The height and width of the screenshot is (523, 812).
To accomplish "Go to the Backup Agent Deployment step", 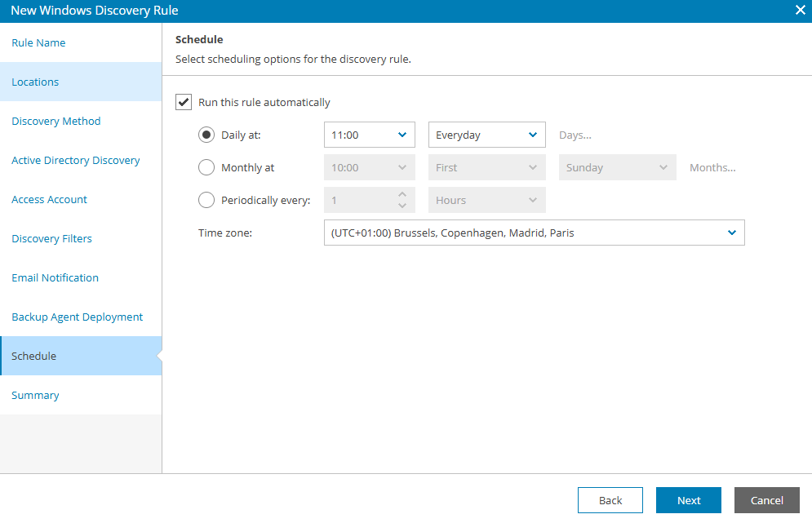I will click(81, 317).
